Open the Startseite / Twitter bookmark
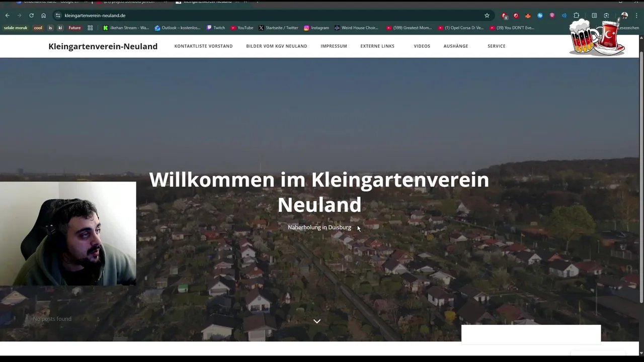This screenshot has width=644, height=362. tap(278, 28)
